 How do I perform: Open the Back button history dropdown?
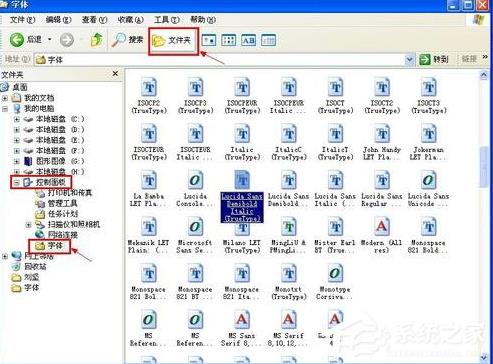pos(50,40)
